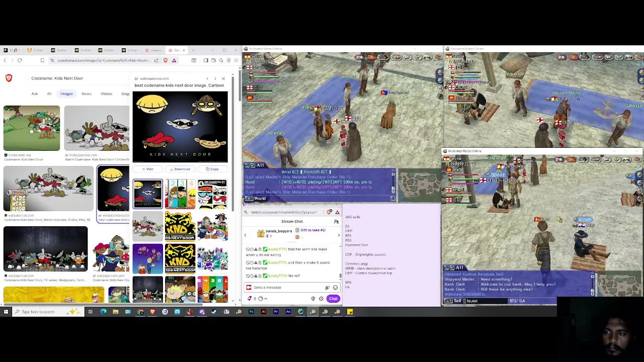Select the Images search tab
644x362 pixels.
pos(66,94)
